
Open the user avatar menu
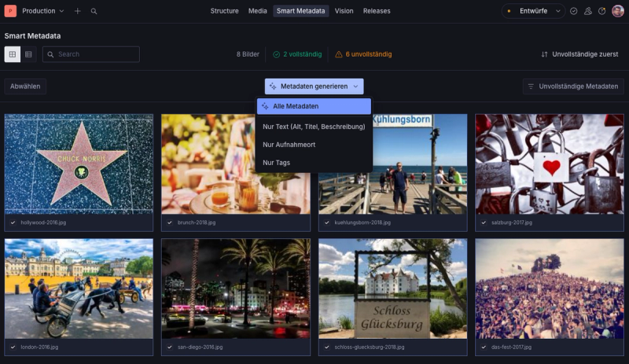618,11
